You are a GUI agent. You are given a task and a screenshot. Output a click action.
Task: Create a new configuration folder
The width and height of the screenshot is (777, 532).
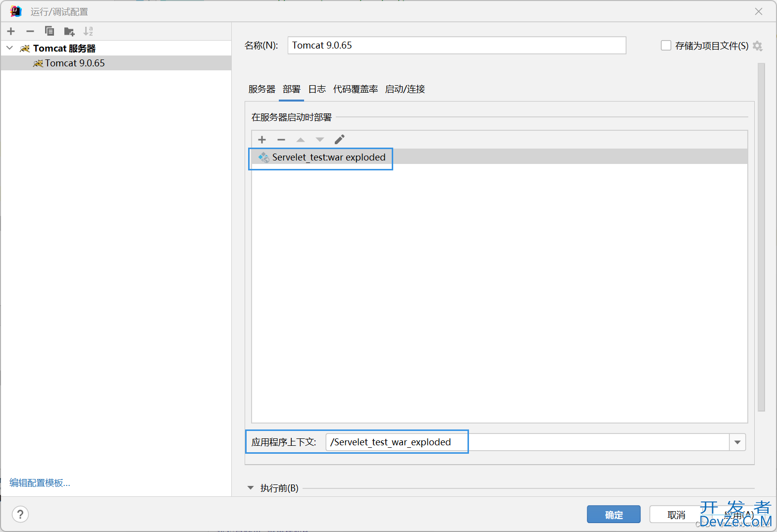coord(69,32)
